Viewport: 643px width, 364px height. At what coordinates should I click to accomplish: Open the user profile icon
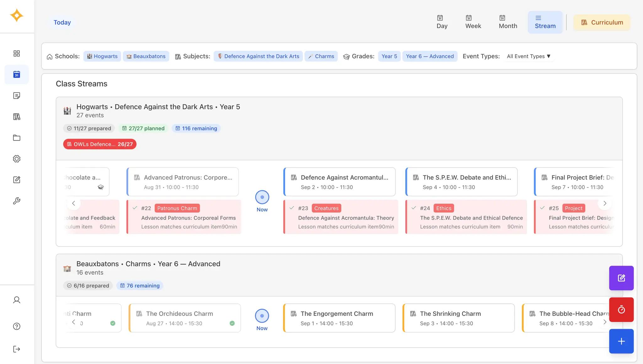click(17, 300)
